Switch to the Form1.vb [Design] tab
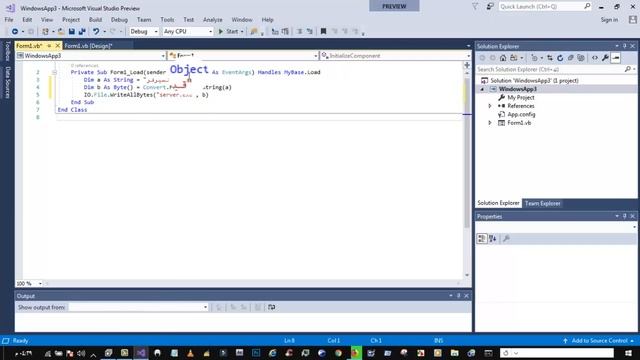640x360 pixels. coord(88,46)
